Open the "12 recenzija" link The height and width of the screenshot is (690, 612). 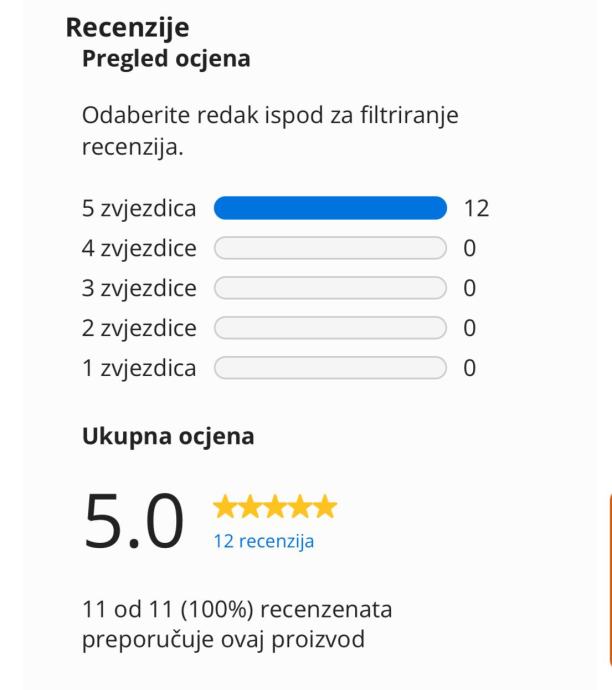pyautogui.click(x=263, y=542)
